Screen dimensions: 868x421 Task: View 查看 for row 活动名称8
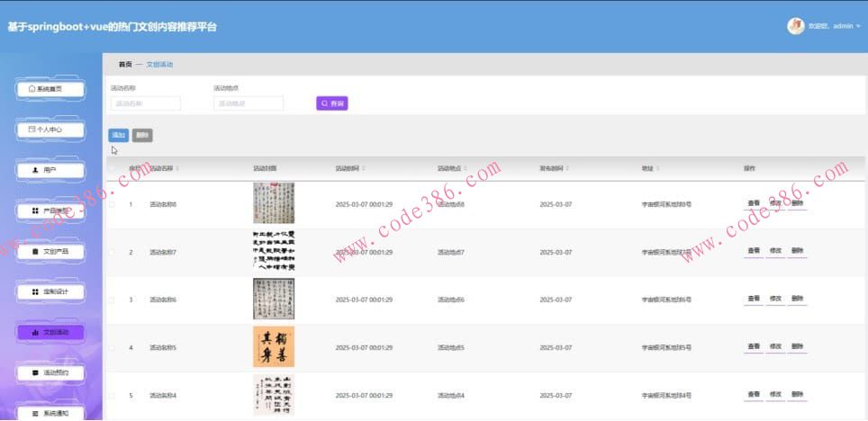(x=754, y=203)
